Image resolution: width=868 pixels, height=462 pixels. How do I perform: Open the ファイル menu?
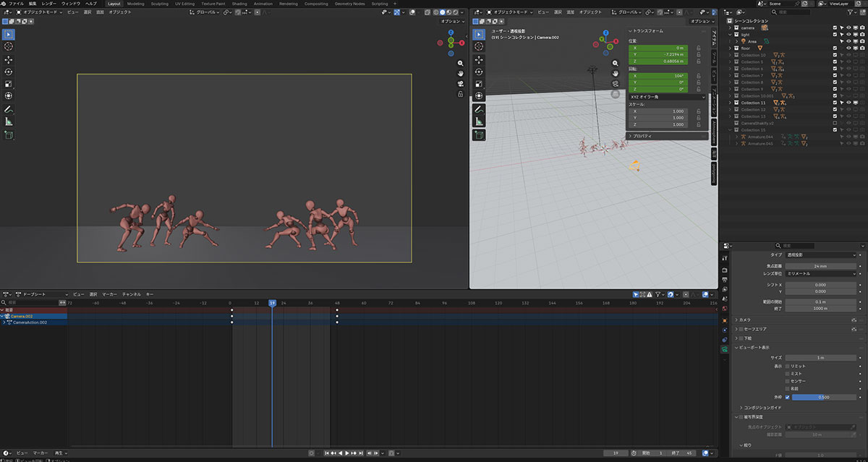tap(16, 4)
